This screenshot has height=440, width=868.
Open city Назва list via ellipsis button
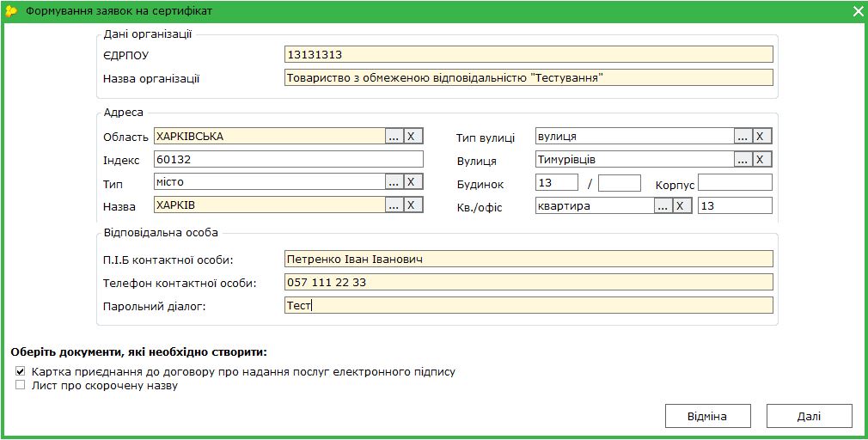394,205
